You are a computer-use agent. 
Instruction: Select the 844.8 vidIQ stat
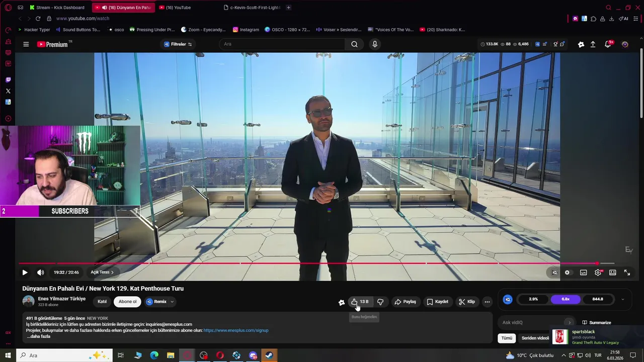pyautogui.click(x=598, y=299)
